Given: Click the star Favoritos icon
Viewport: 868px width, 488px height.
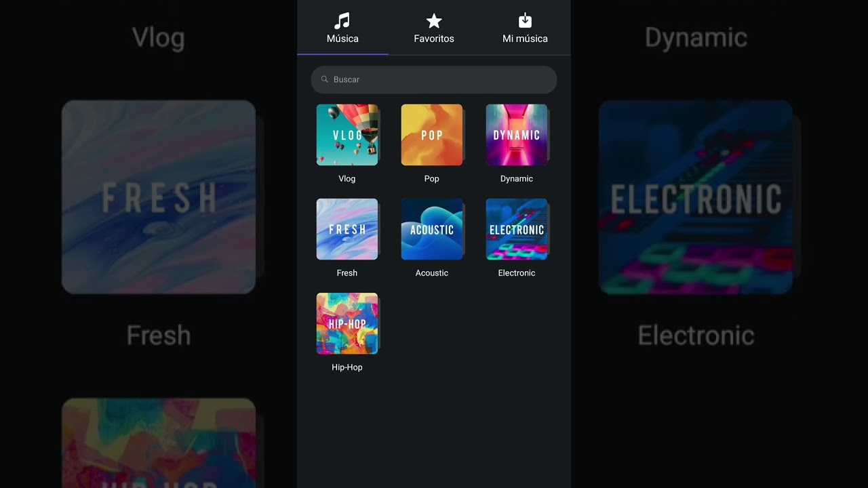Looking at the screenshot, I should coord(434,21).
